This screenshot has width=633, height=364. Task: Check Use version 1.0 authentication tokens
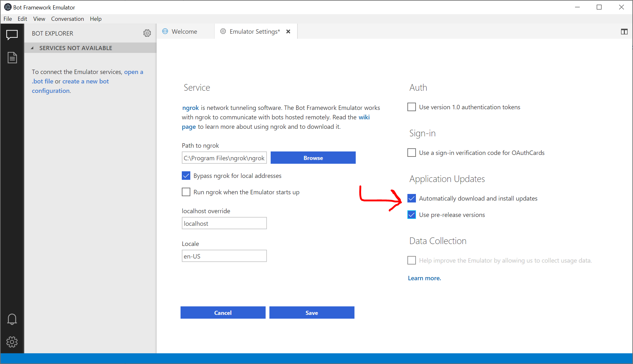pyautogui.click(x=411, y=107)
